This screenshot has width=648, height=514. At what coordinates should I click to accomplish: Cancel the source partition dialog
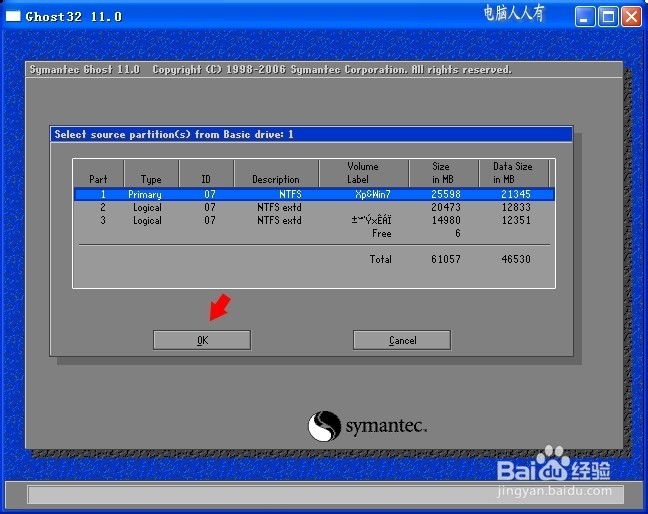tap(402, 340)
